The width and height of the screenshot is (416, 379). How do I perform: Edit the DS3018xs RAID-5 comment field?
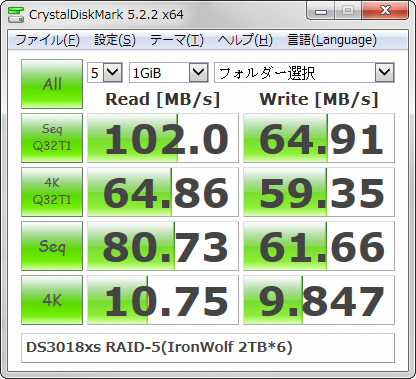[x=208, y=348]
